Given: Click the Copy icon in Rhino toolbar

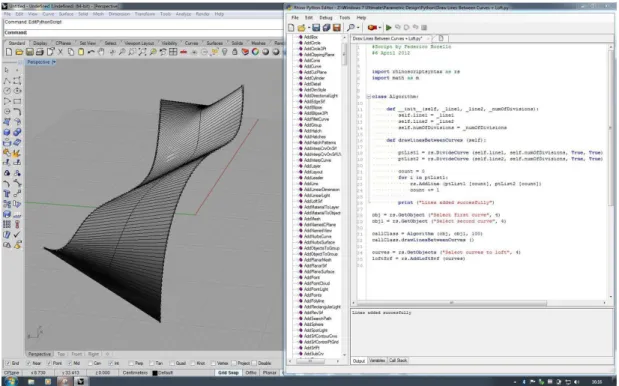Looking at the screenshot, I should 71,52.
